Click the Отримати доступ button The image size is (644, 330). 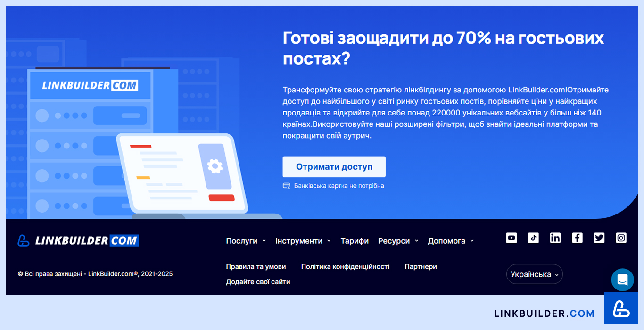[x=334, y=167]
